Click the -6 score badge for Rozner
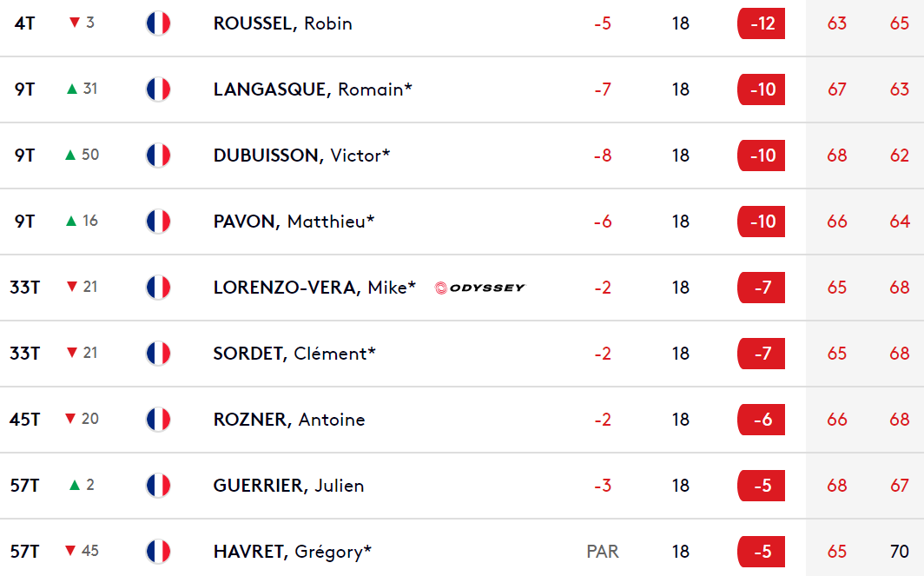Image resolution: width=924 pixels, height=576 pixels. [x=762, y=420]
